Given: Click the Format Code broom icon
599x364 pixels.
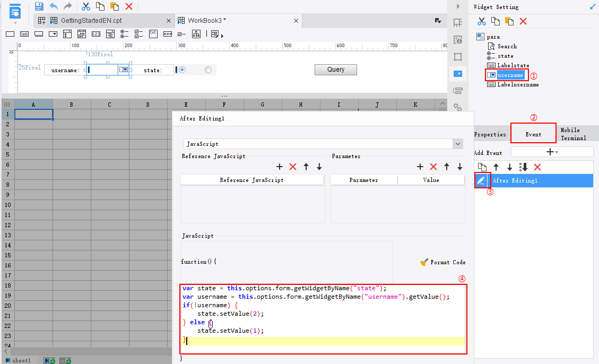Looking at the screenshot, I should (424, 262).
